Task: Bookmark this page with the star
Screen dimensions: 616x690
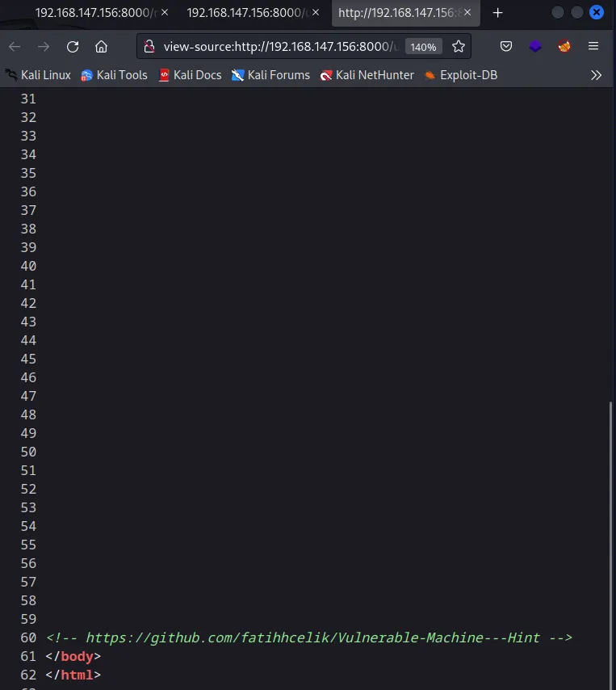Action: 459,46
